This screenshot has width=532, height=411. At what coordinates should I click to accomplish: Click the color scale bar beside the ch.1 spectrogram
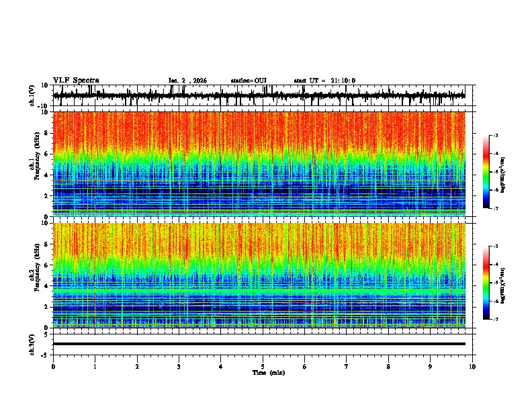pyautogui.click(x=486, y=172)
